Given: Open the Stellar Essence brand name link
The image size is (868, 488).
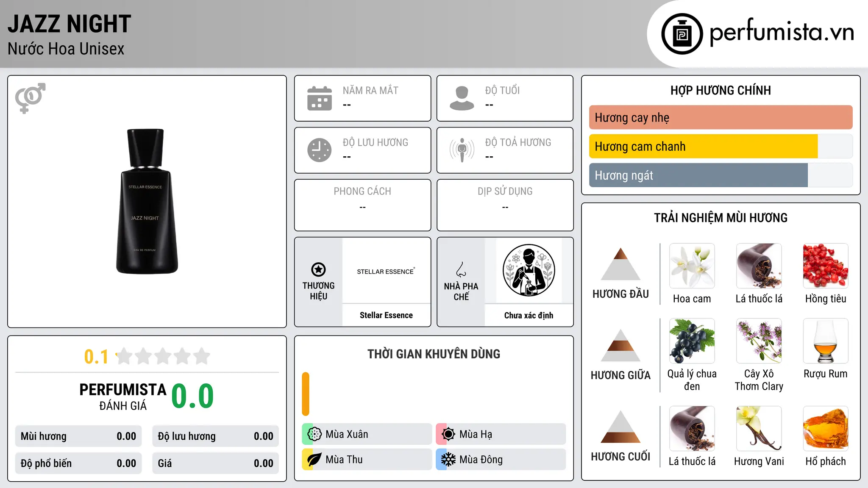Looking at the screenshot, I should [x=386, y=315].
